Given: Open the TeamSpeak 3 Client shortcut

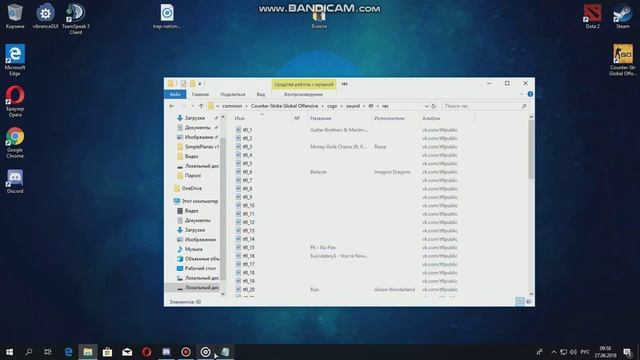Looking at the screenshot, I should click(76, 19).
